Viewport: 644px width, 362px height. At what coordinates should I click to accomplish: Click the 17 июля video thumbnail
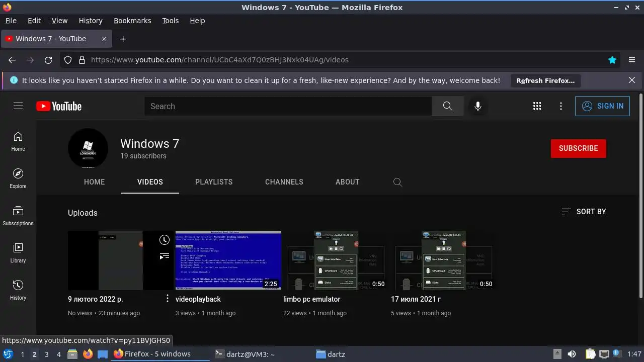(x=444, y=260)
